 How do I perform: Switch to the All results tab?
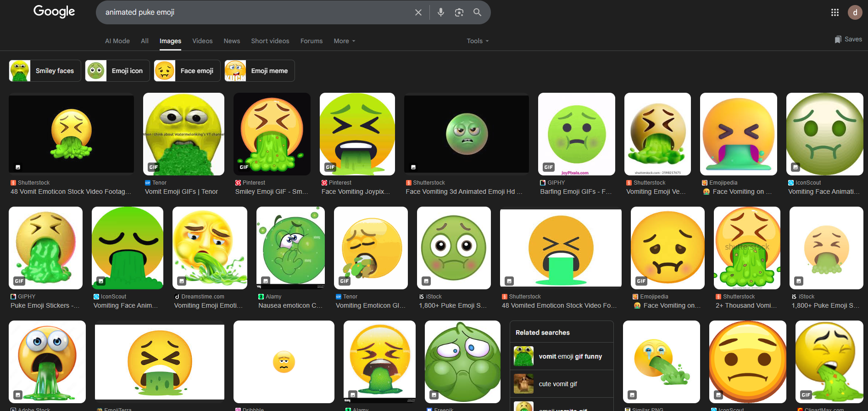click(x=145, y=41)
